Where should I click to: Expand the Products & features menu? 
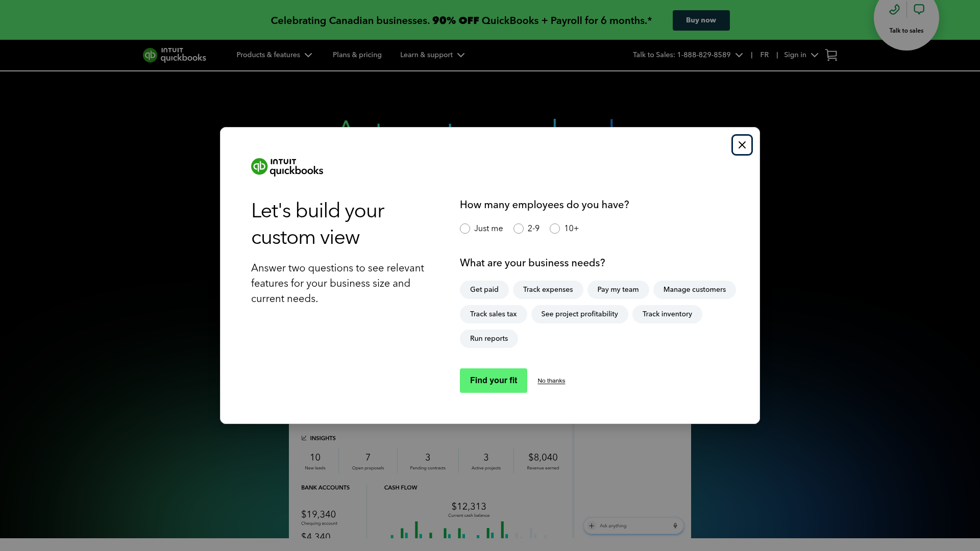coord(274,55)
